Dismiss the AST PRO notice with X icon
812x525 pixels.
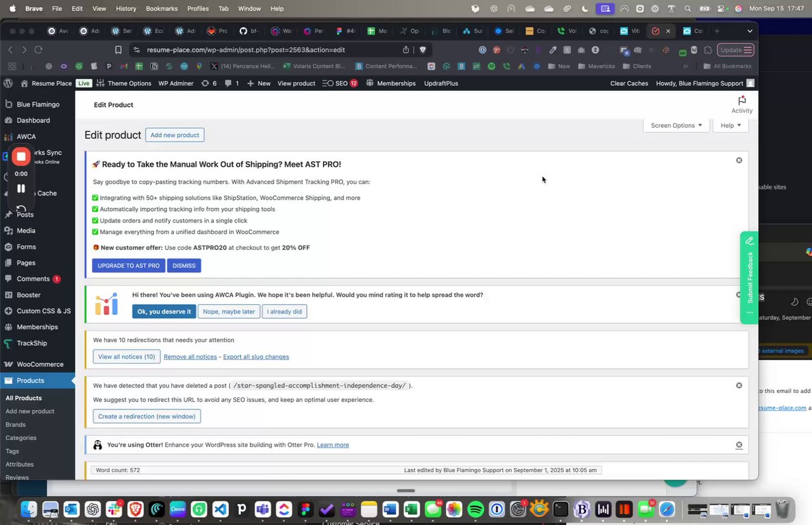739,160
